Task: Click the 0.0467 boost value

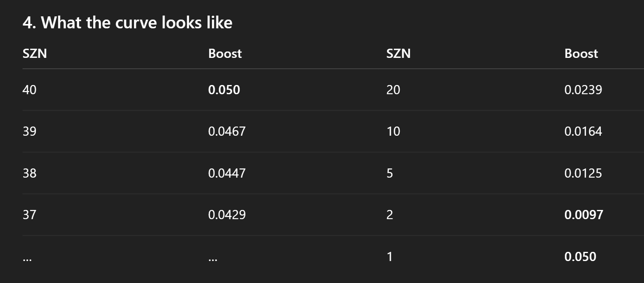Action: [x=227, y=131]
